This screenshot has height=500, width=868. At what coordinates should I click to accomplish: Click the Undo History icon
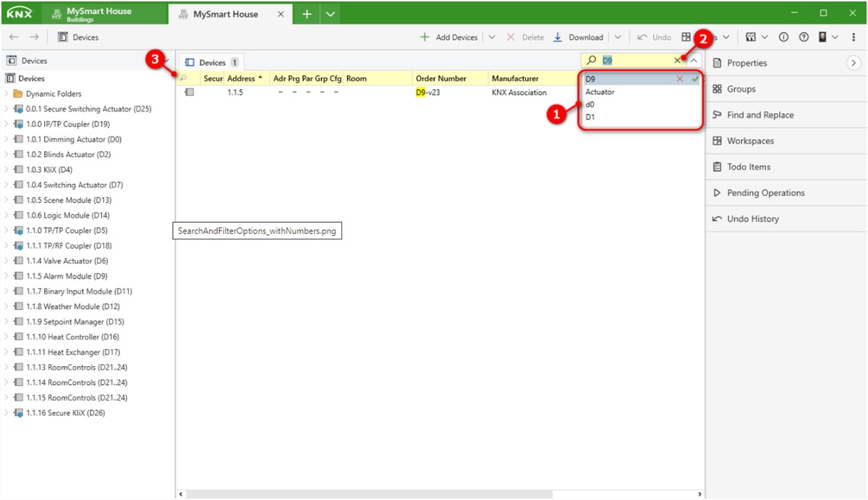(x=718, y=219)
